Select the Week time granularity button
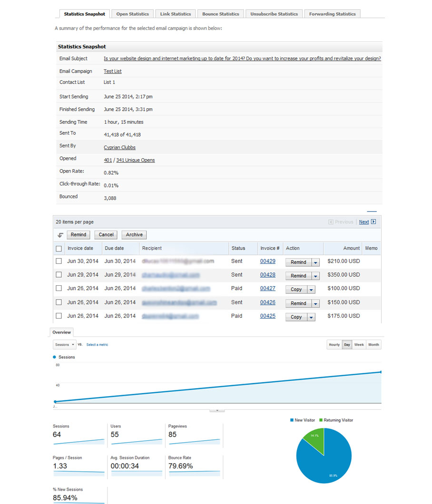432x504 pixels. click(359, 345)
